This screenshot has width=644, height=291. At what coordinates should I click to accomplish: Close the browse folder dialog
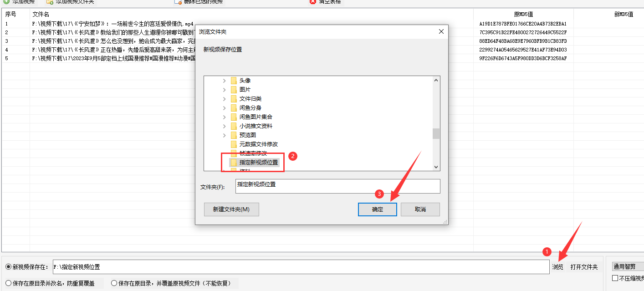coord(441,32)
